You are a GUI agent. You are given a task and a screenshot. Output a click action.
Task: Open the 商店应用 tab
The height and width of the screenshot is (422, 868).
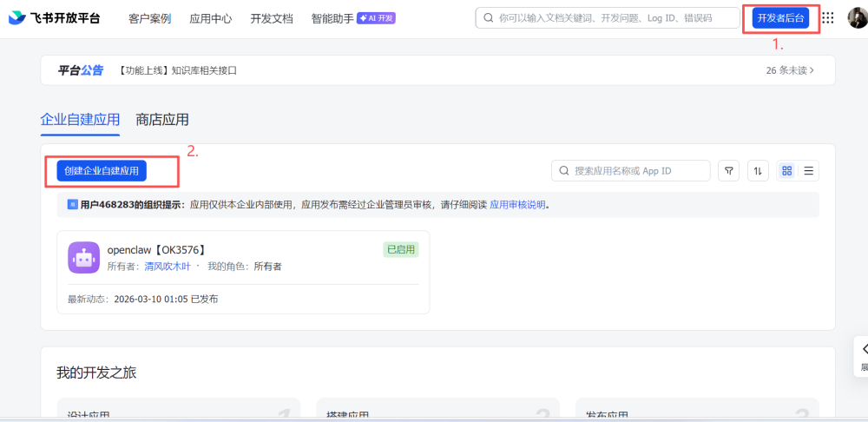pos(162,120)
